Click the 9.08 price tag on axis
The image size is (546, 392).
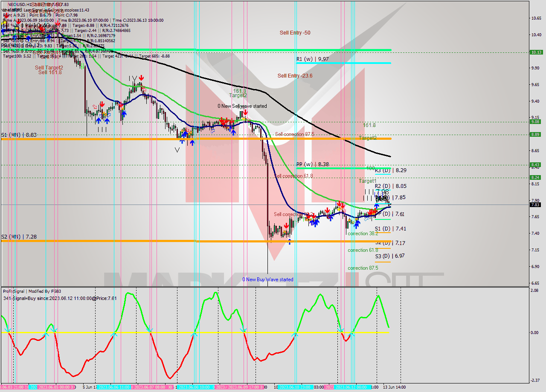coord(536,121)
